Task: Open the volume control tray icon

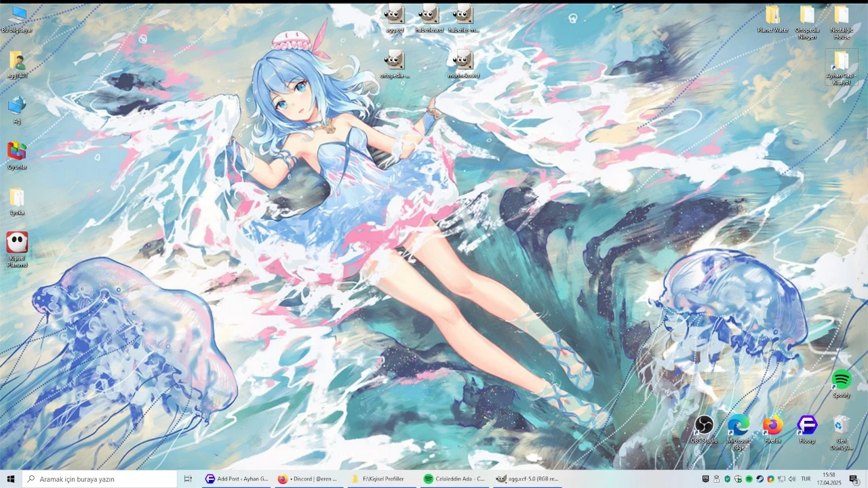Action: (792, 479)
